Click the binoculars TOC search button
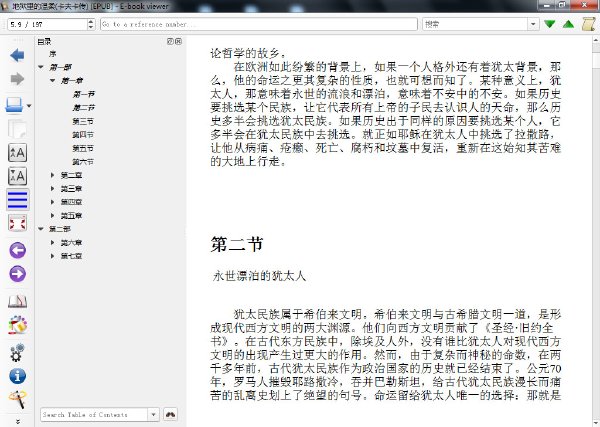Image resolution: width=600 pixels, height=427 pixels. click(170, 414)
